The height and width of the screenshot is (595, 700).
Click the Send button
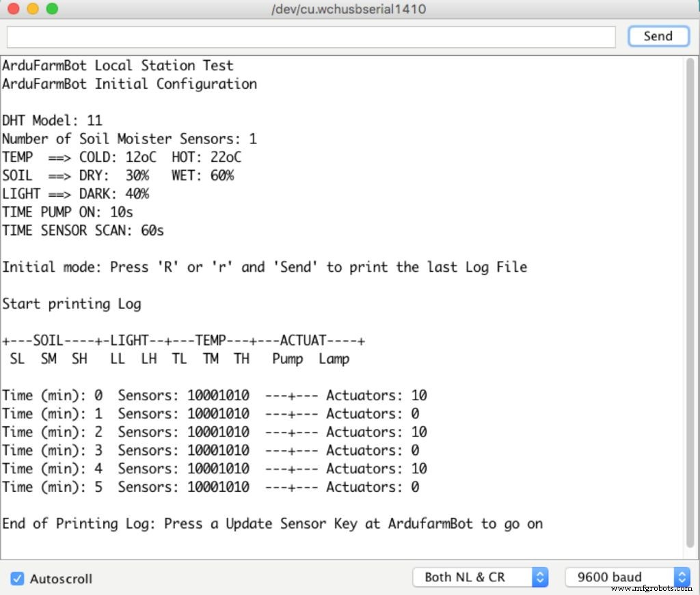658,36
